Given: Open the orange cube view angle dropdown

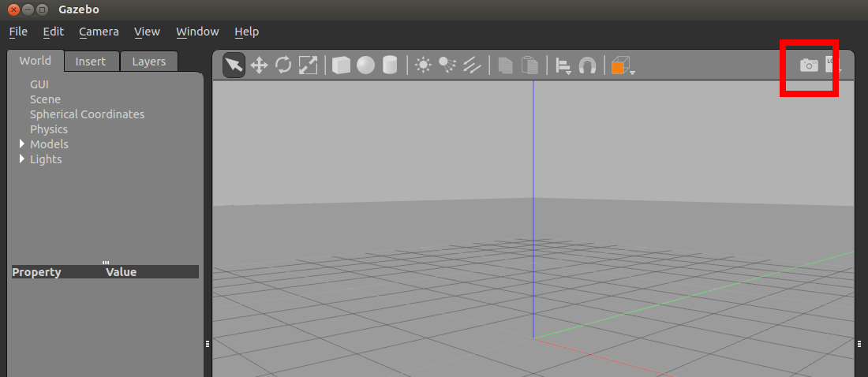Looking at the screenshot, I should pos(623,66).
